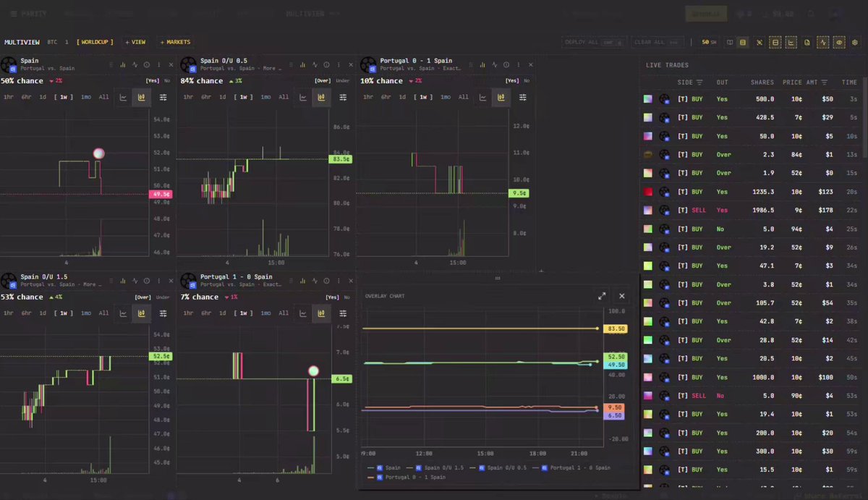
Task: Click the bar chart icon on Portugal 0 - 1 Spain panel
Action: pos(482,65)
